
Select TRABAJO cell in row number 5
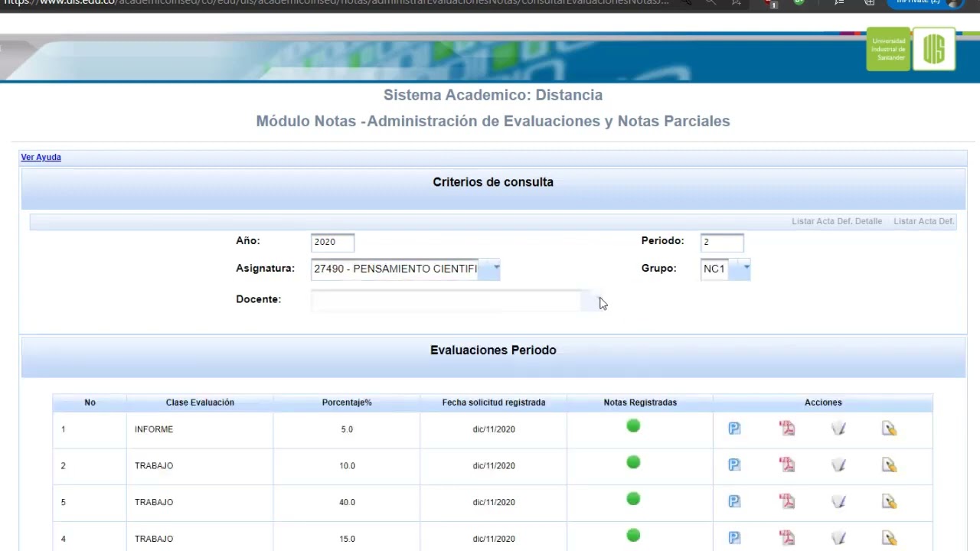[x=200, y=503]
